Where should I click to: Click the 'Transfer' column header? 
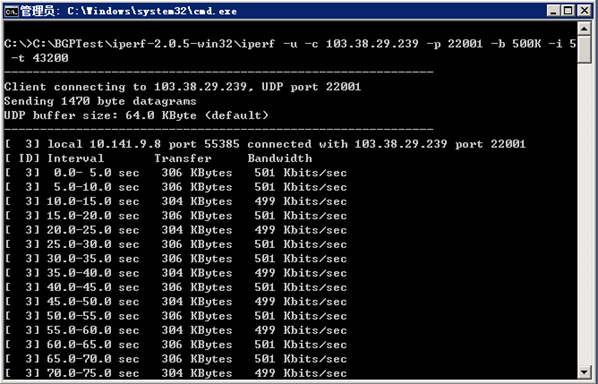[x=183, y=159]
